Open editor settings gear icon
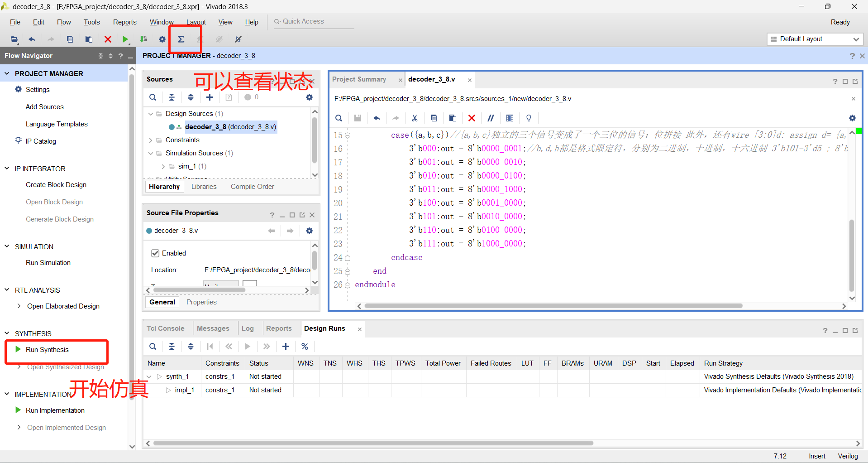 (x=852, y=118)
